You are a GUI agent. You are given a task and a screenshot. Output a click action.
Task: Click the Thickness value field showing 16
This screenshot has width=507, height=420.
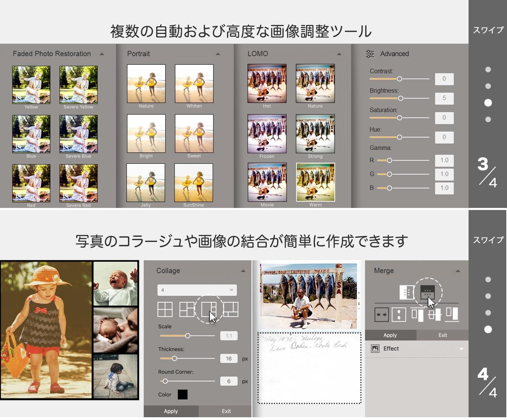tap(229, 359)
